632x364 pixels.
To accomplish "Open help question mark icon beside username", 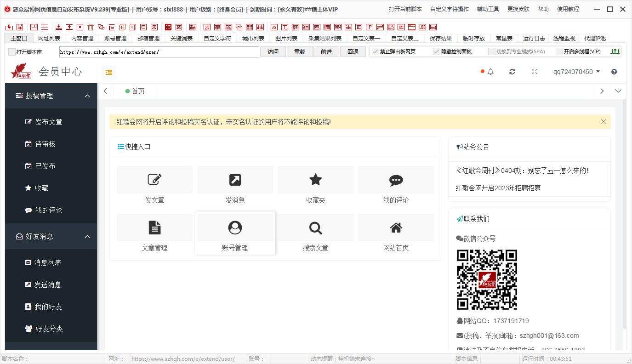I will (x=614, y=72).
